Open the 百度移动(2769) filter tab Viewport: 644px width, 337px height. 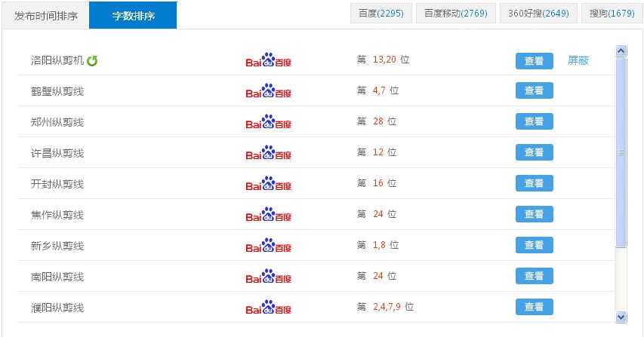(456, 14)
